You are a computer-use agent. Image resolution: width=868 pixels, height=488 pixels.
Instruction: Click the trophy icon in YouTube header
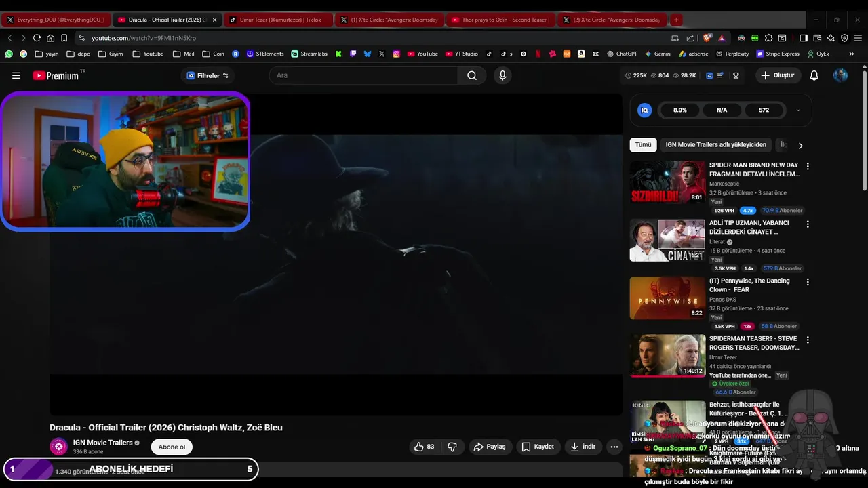tap(736, 75)
